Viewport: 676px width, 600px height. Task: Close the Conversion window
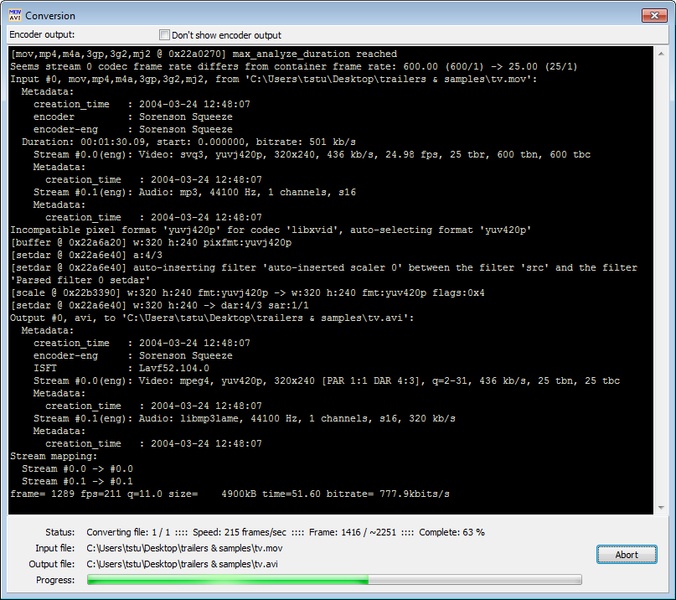click(654, 16)
